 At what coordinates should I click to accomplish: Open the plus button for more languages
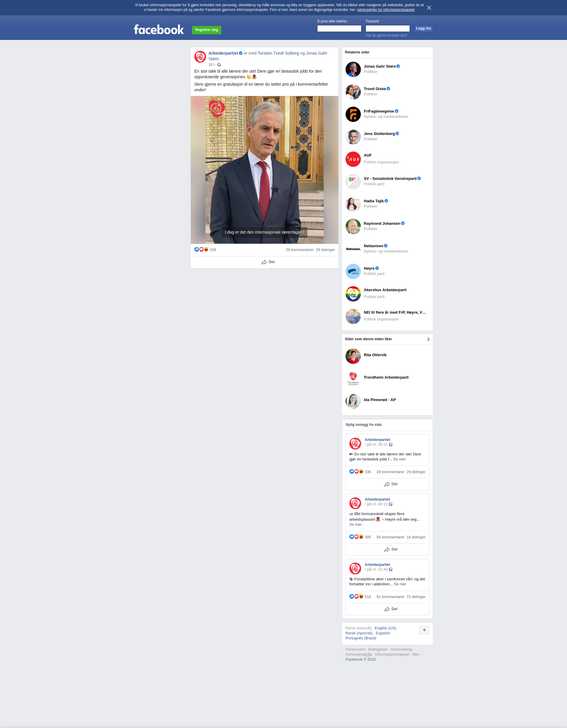(x=424, y=630)
